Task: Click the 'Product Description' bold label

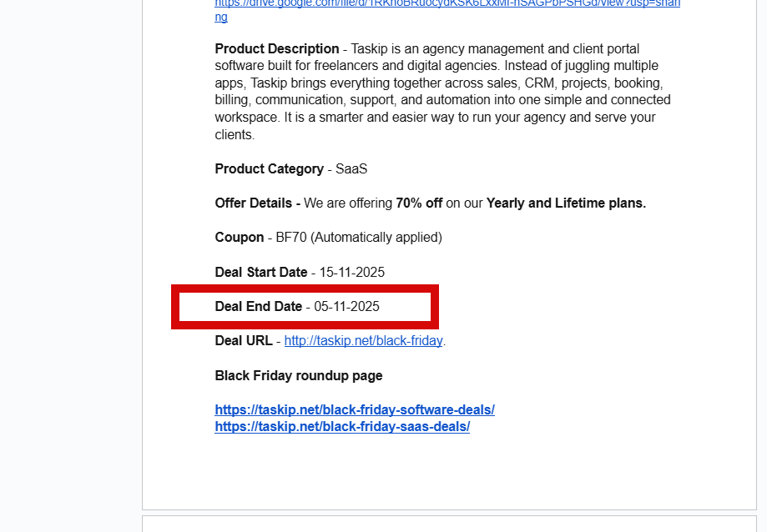Action: pyautogui.click(x=277, y=49)
